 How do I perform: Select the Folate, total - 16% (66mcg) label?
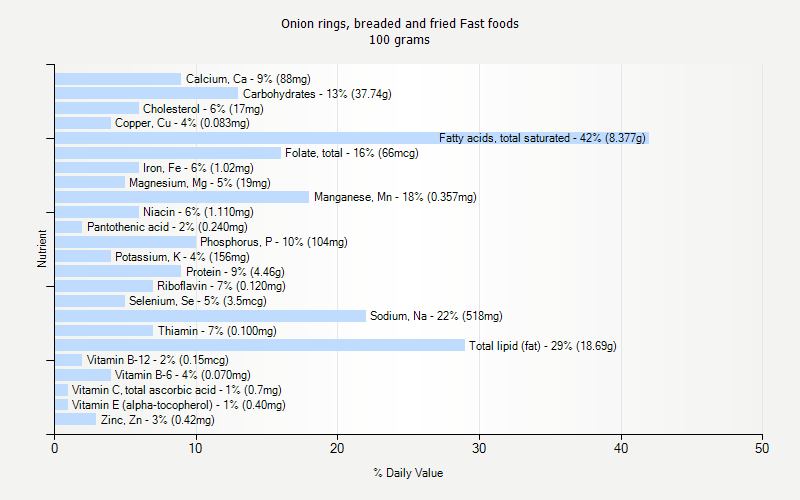(x=352, y=153)
